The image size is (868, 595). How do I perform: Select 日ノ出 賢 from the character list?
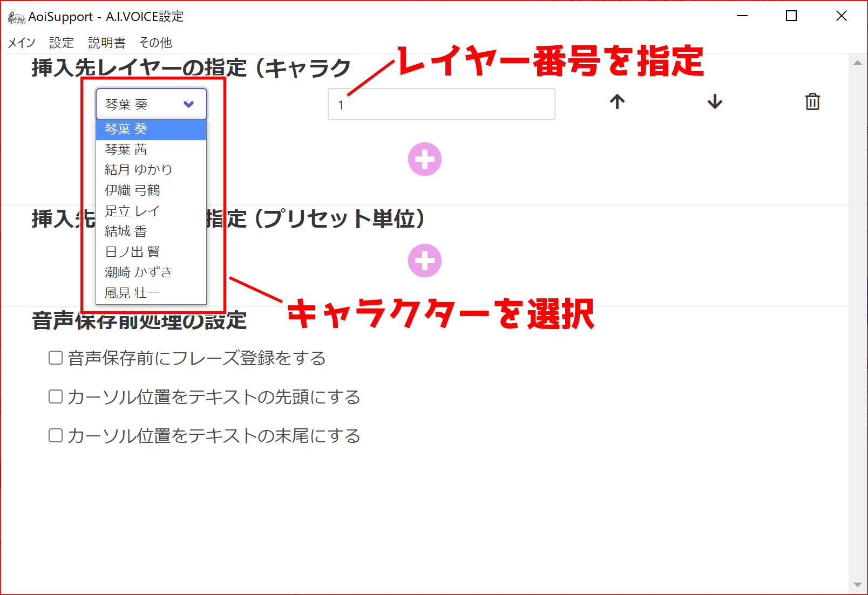(x=151, y=252)
